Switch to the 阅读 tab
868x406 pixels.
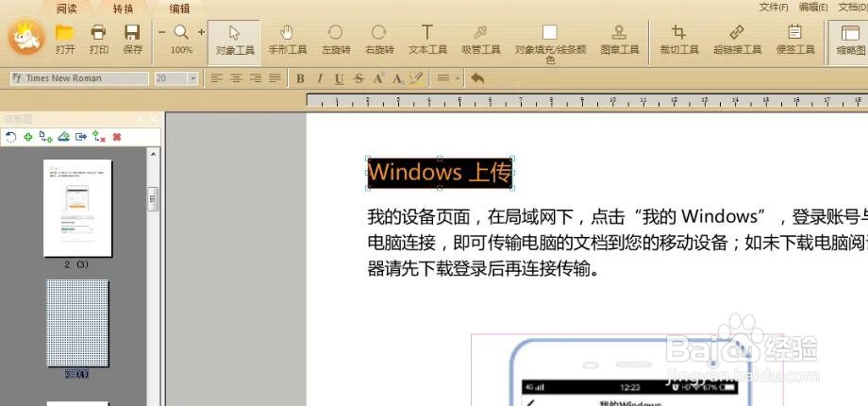(x=67, y=8)
